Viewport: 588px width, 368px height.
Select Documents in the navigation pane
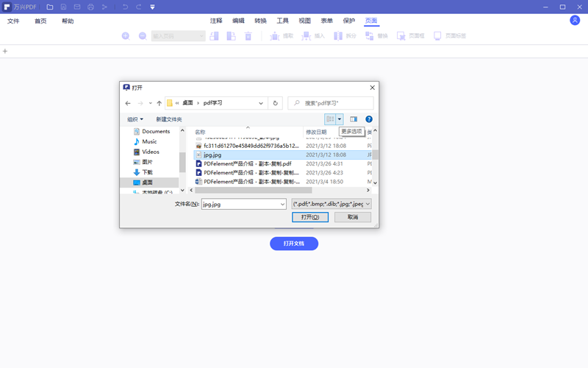pos(155,132)
